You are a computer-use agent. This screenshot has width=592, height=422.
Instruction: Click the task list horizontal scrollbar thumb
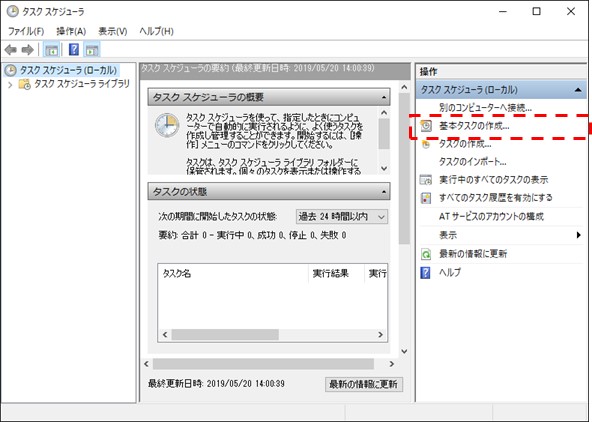click(x=225, y=334)
